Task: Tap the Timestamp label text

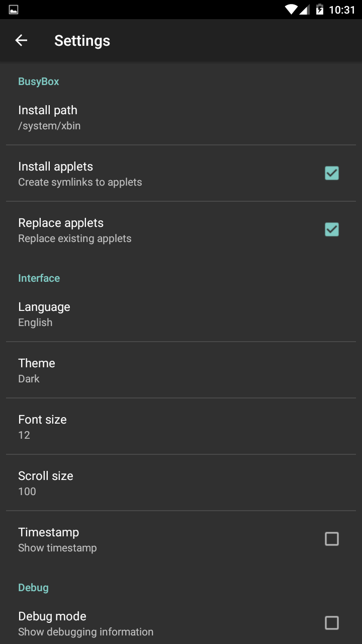Action: tap(49, 532)
